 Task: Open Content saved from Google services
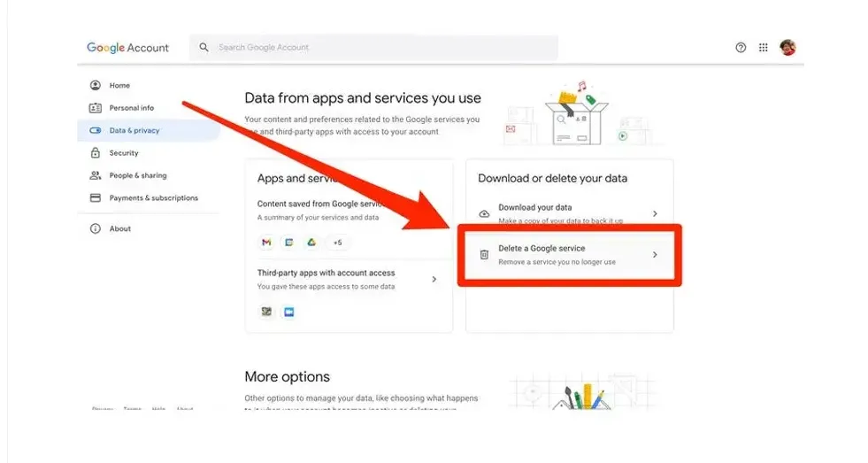tap(349, 211)
